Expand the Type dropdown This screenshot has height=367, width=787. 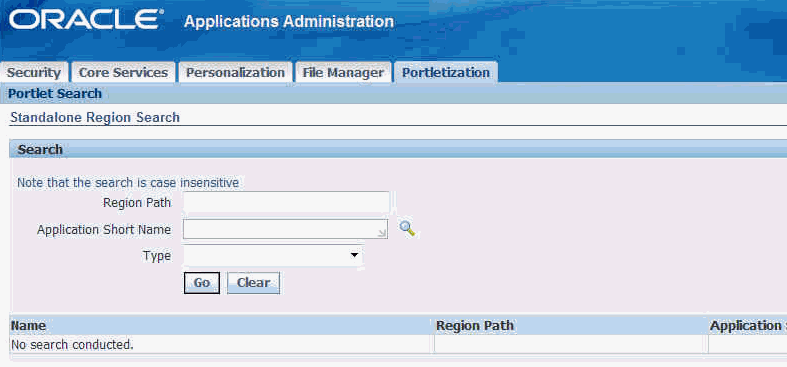coord(274,256)
